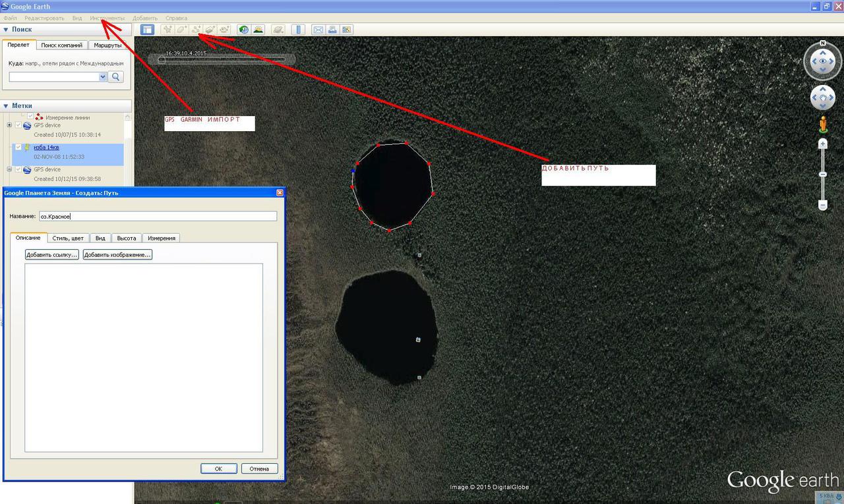This screenshot has height=504, width=844.
Task: Pick the Street View pegman icon
Action: point(823,123)
